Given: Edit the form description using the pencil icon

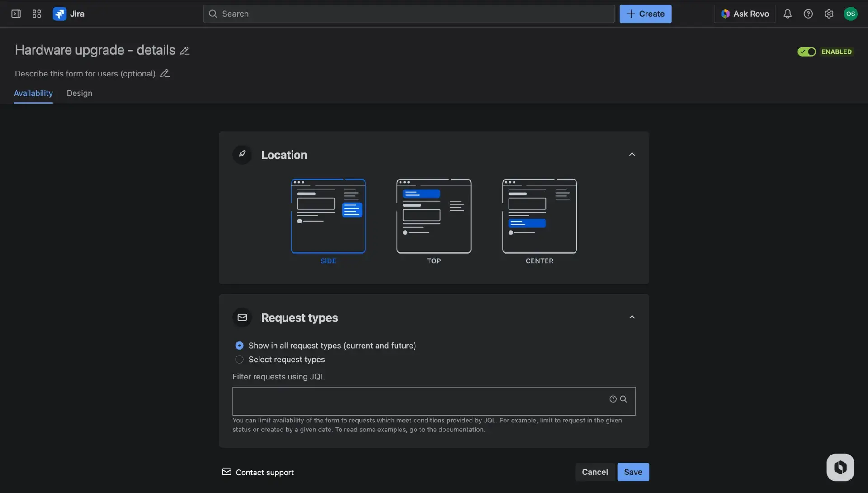Looking at the screenshot, I should (x=165, y=73).
